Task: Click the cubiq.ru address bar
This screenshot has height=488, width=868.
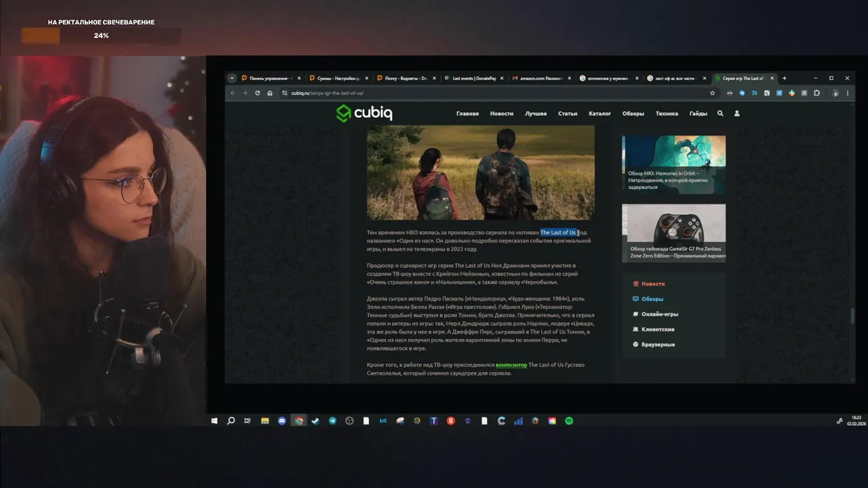Action: click(x=495, y=93)
